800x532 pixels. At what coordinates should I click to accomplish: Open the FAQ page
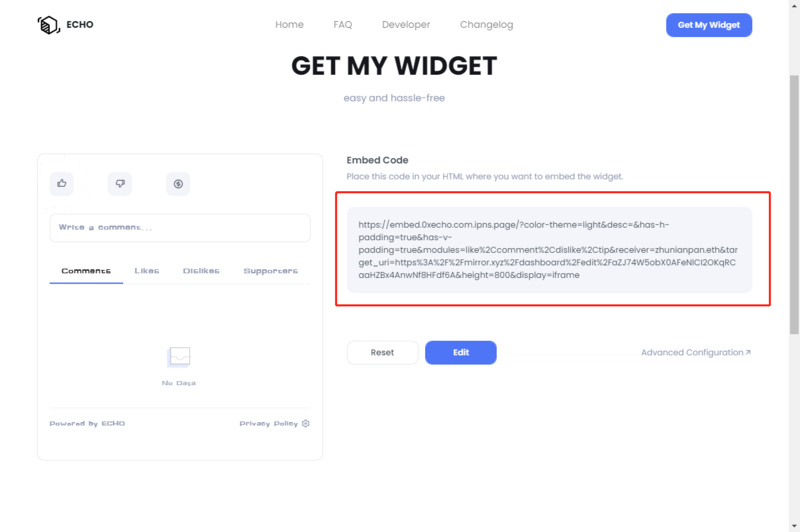[x=343, y=25]
